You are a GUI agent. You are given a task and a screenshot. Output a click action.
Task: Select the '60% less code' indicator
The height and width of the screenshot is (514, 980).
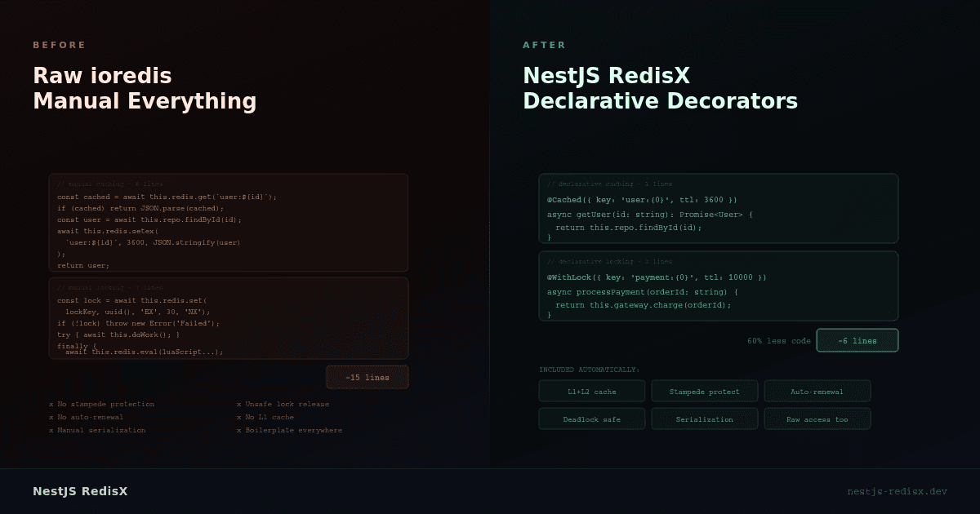[x=780, y=340]
